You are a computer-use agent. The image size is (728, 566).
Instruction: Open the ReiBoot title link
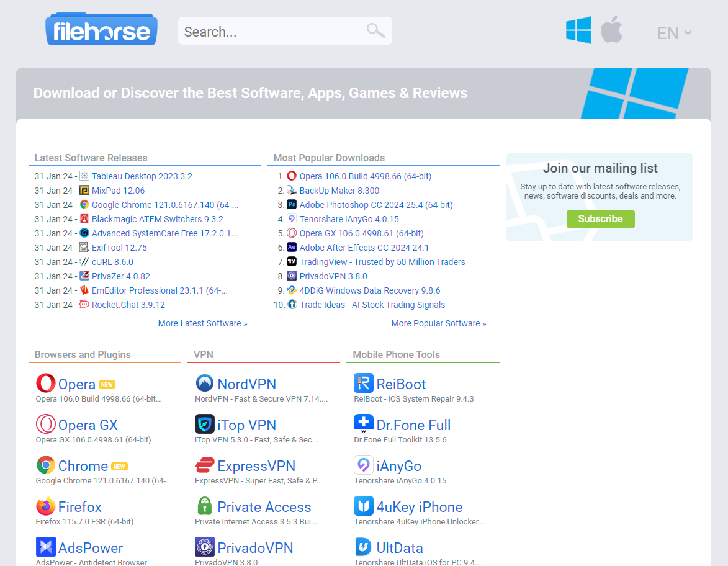click(401, 384)
